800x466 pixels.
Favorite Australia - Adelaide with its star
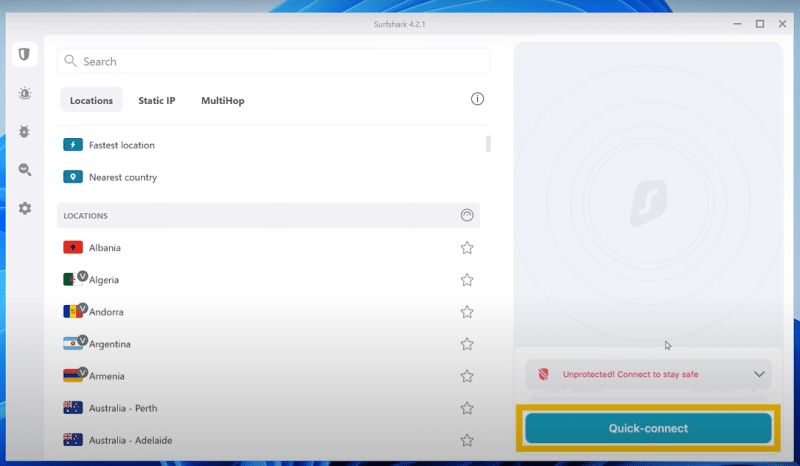(x=467, y=440)
